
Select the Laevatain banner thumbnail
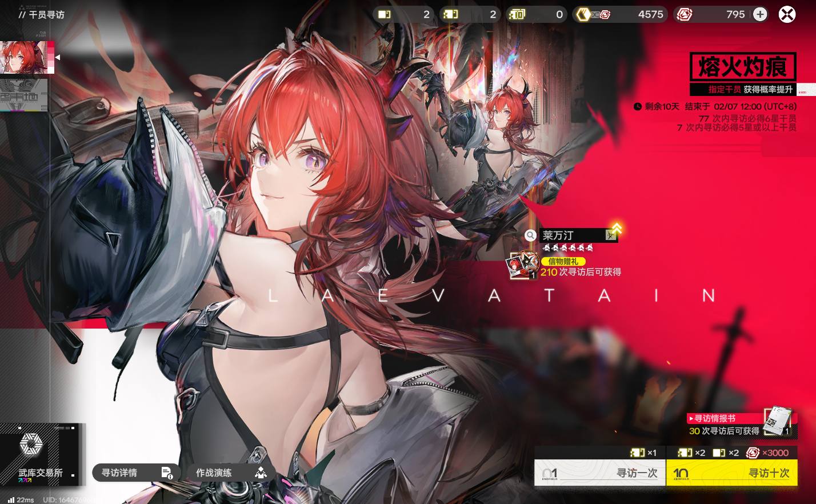(x=27, y=57)
